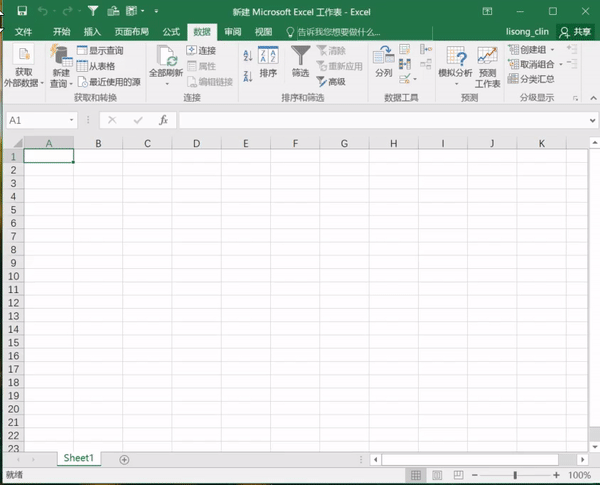Click the Undo arrow icon
Screen dimensions: 600x485
[42, 11]
